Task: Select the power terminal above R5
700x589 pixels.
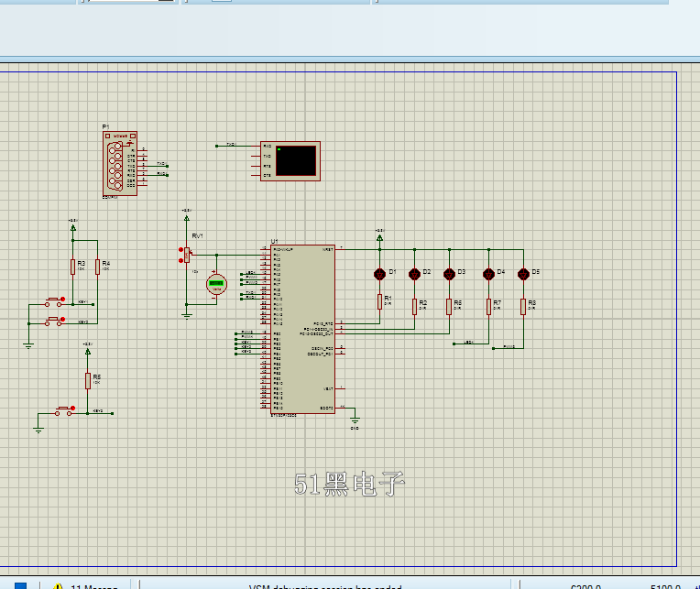Action: pyautogui.click(x=88, y=351)
